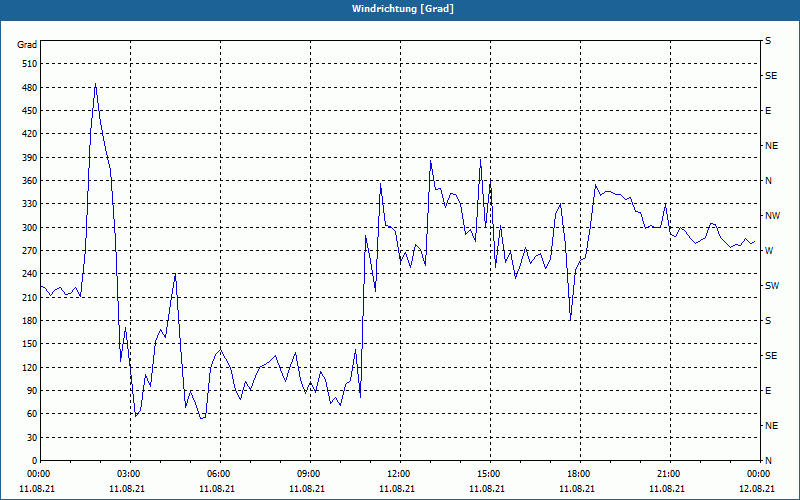Click the "Windrichtung [Grad]" chart title
Screen dimensions: 800x500
point(403,9)
